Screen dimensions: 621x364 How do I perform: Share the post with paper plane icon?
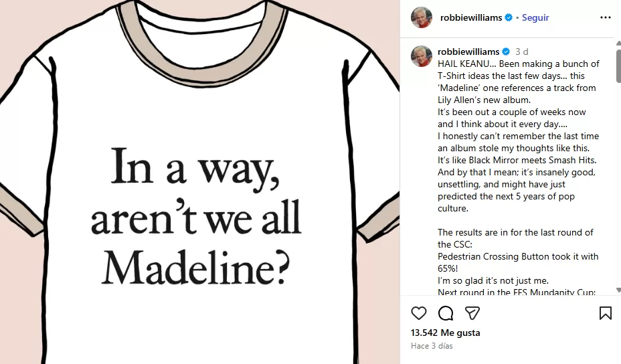pos(472,313)
